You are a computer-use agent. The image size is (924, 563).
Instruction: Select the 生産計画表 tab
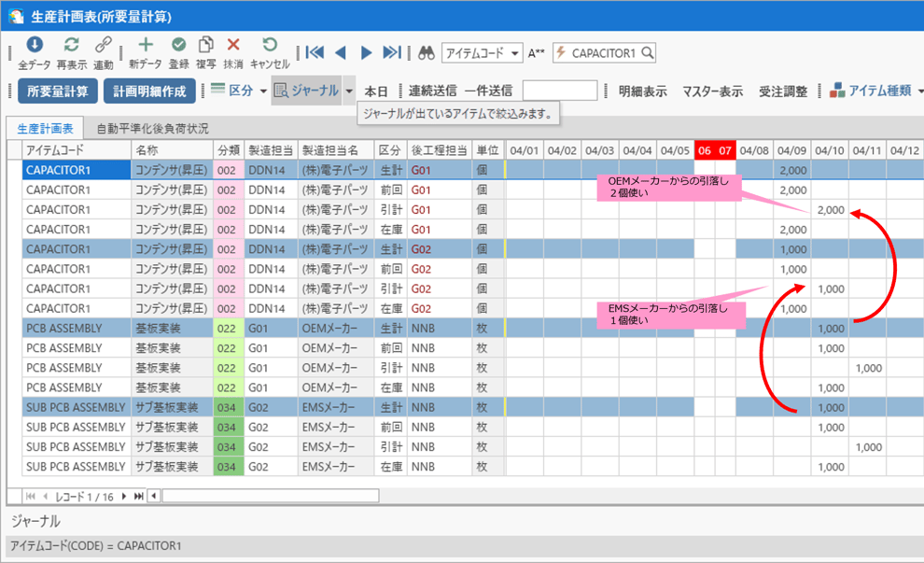pyautogui.click(x=46, y=129)
